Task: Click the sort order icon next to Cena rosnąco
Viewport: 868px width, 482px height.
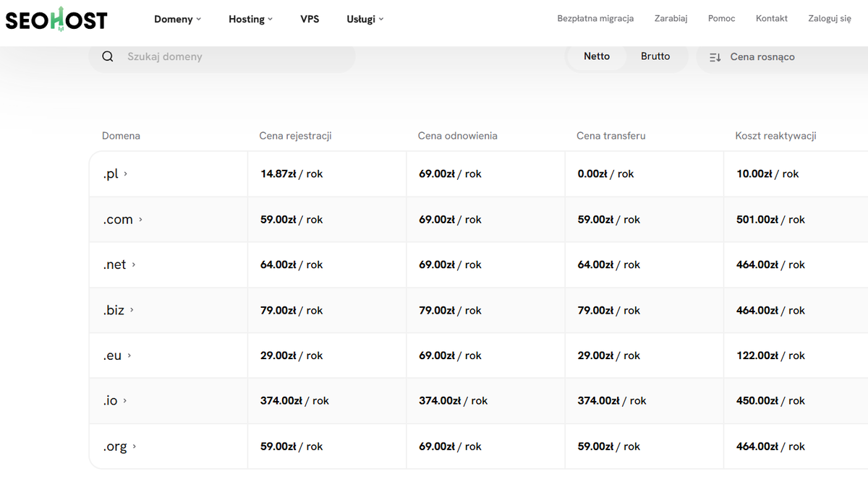Action: pos(715,56)
